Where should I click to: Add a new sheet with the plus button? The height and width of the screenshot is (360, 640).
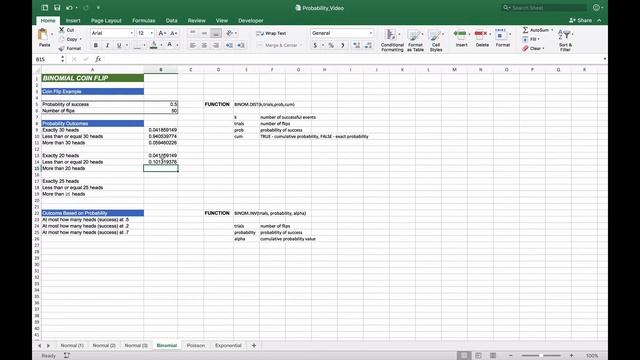click(254, 346)
